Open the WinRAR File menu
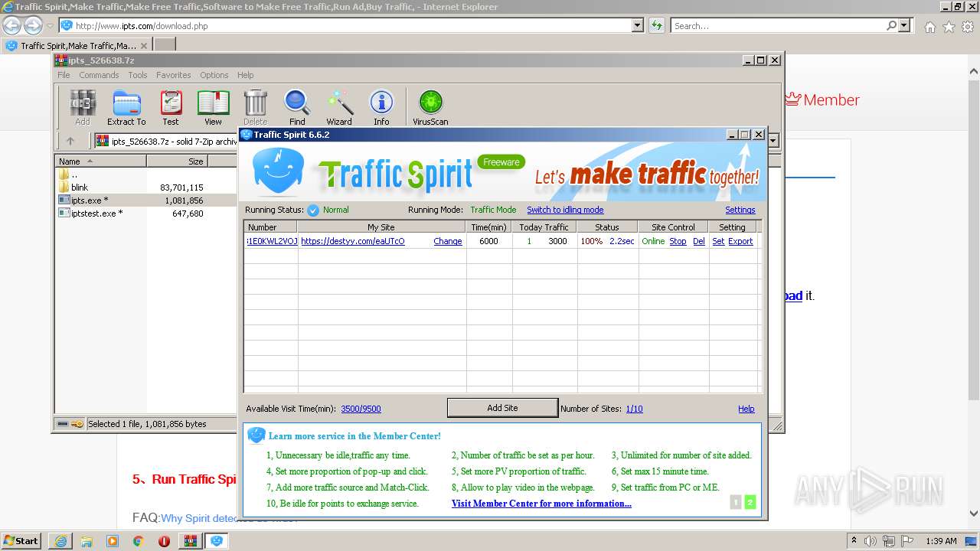Image resolution: width=980 pixels, height=551 pixels. click(64, 75)
